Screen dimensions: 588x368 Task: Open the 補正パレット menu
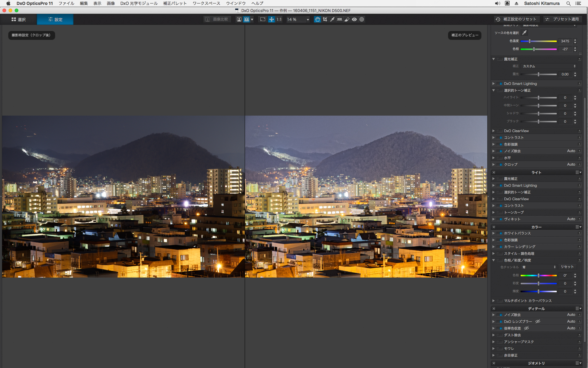pyautogui.click(x=175, y=3)
